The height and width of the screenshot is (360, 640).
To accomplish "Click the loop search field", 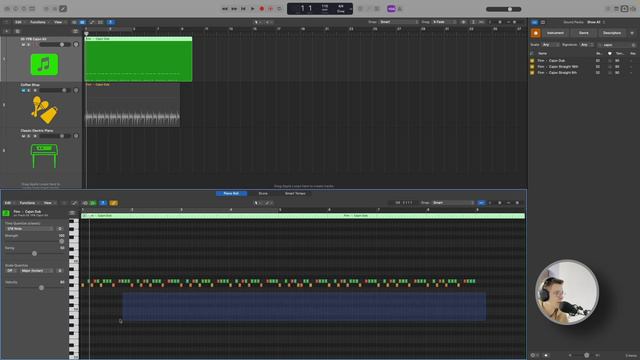I will click(x=617, y=45).
